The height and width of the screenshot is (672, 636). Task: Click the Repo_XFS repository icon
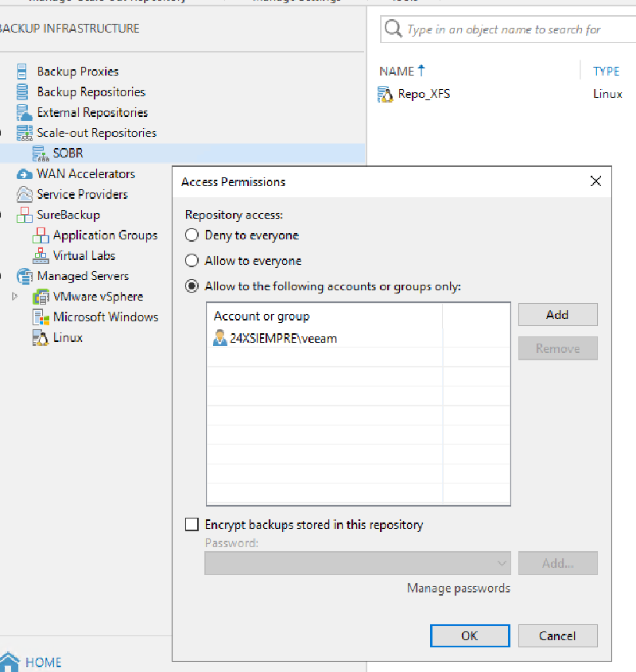385,95
